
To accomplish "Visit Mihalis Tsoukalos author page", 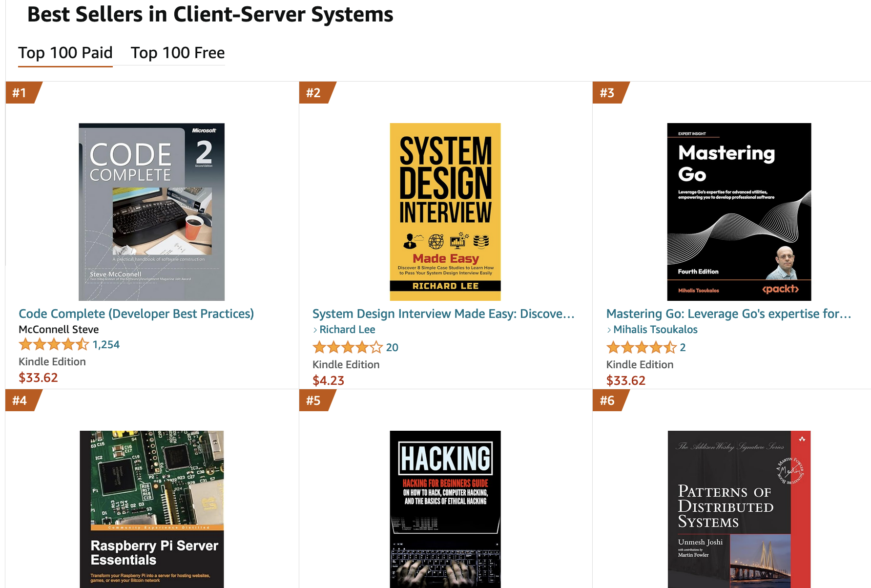I will [655, 330].
